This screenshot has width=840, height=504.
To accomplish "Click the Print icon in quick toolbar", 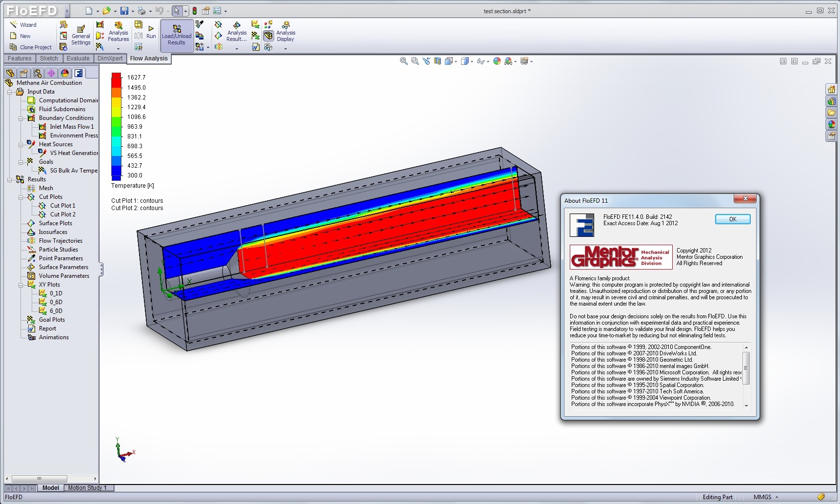I will tap(141, 11).
